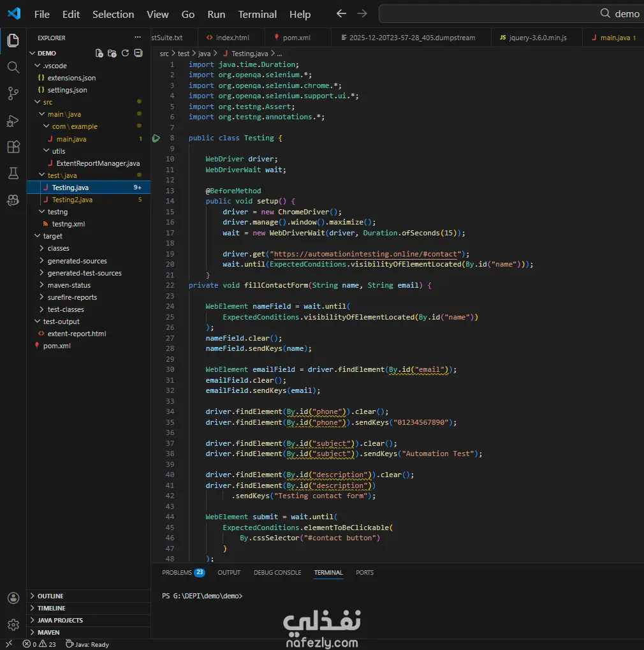Open the Source Control view
This screenshot has width=644, height=650.
(13, 93)
